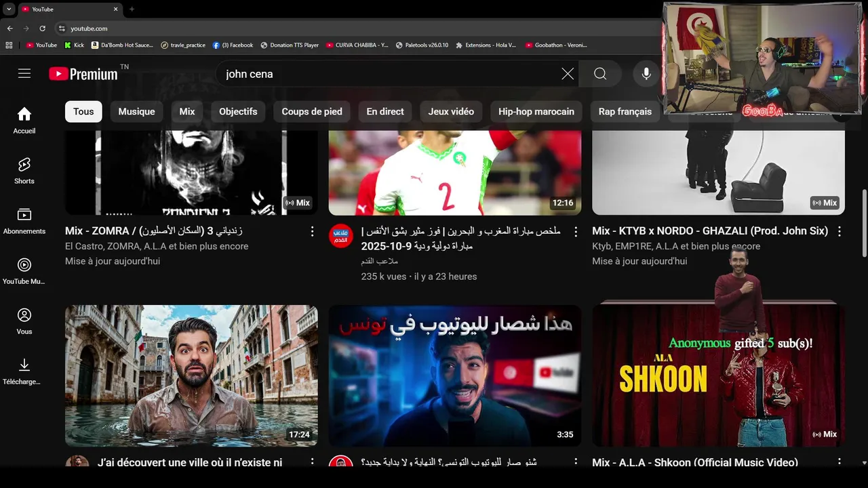Clear the search box with the X icon

pos(568,74)
